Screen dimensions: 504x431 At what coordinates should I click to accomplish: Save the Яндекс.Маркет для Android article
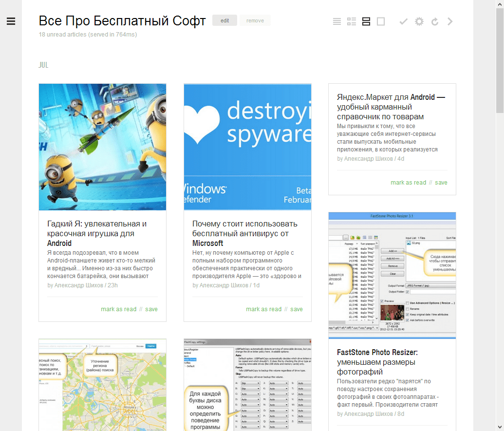(441, 183)
